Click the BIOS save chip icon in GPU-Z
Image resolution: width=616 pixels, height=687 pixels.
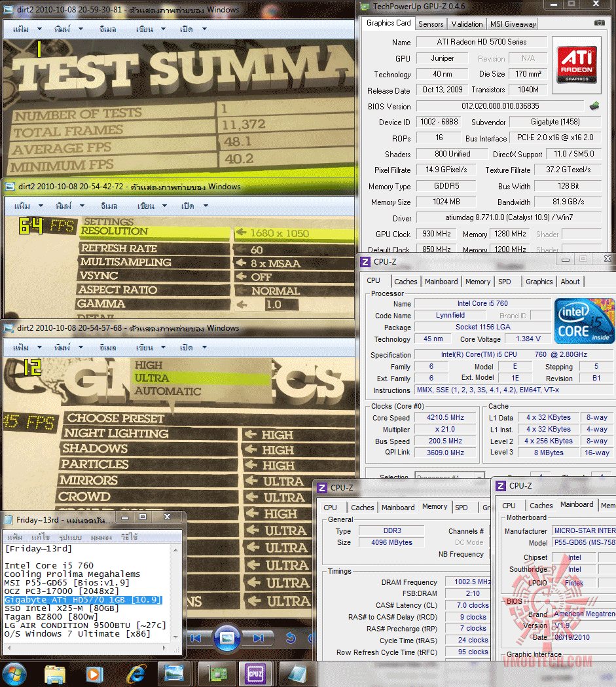[x=594, y=105]
